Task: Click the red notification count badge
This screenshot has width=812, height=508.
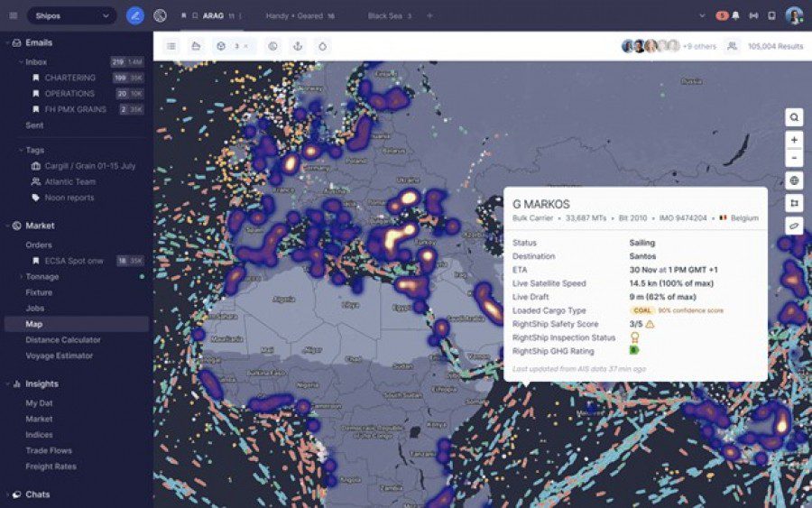Action: pyautogui.click(x=722, y=15)
